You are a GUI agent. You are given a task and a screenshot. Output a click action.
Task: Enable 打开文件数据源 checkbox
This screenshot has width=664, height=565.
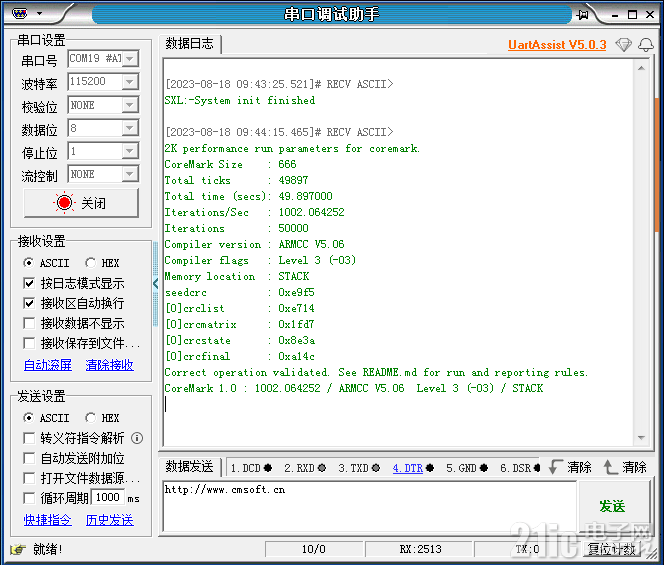29,478
